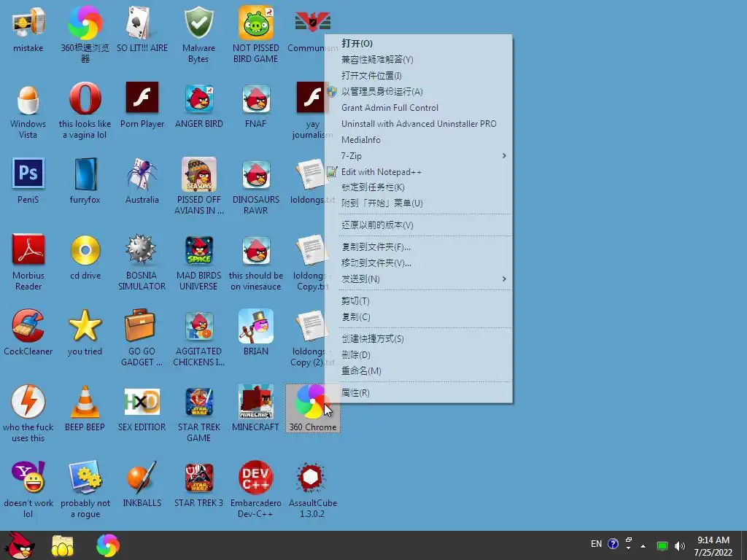Choose MediaInfo from context menu
Viewport: 747px width, 560px height.
click(x=418, y=139)
